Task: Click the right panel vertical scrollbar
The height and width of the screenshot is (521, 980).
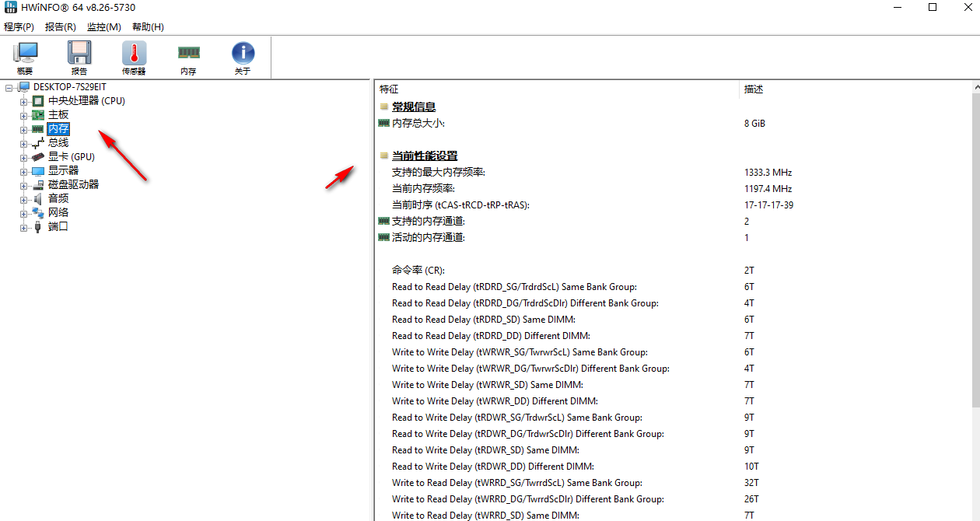Action: coord(975,249)
